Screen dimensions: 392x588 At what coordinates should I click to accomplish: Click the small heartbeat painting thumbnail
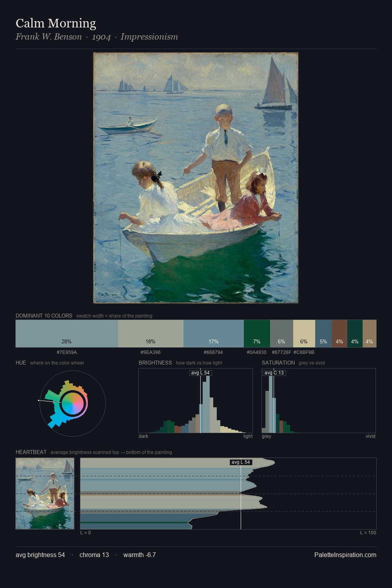pyautogui.click(x=45, y=494)
